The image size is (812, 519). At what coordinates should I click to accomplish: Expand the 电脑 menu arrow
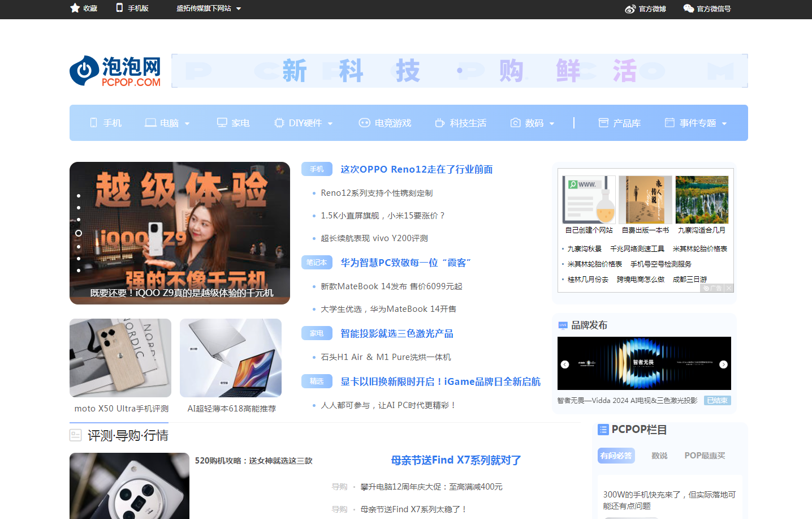(187, 123)
